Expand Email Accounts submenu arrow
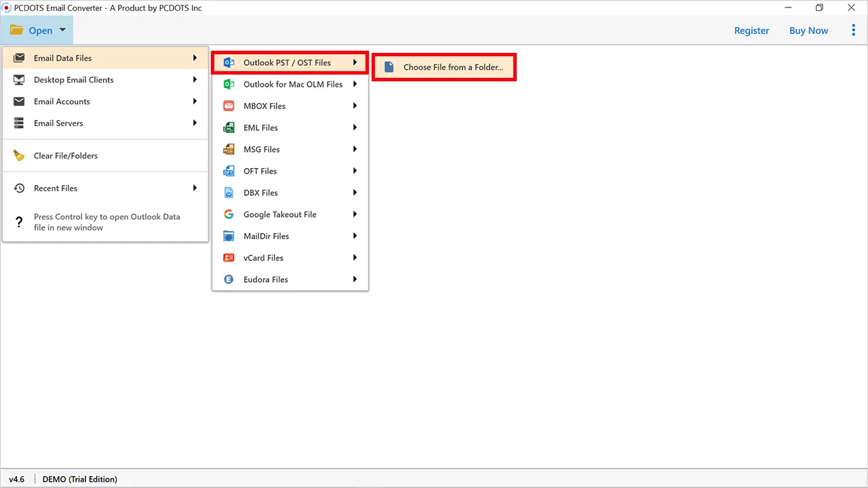This screenshot has width=868, height=488. 195,102
